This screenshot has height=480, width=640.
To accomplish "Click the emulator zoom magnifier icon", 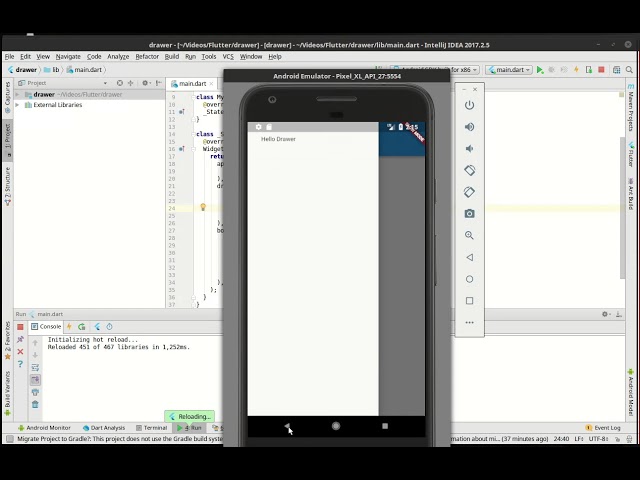I will [x=469, y=236].
